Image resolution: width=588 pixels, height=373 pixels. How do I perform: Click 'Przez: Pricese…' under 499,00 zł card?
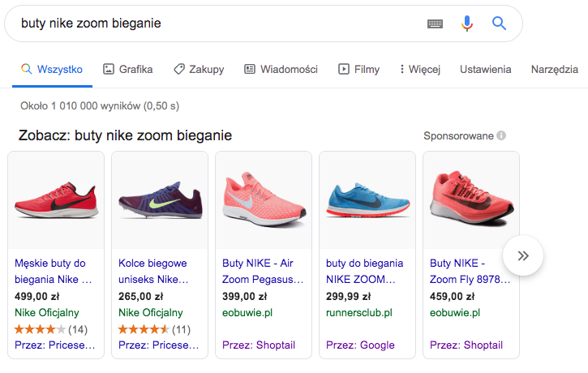55,345
